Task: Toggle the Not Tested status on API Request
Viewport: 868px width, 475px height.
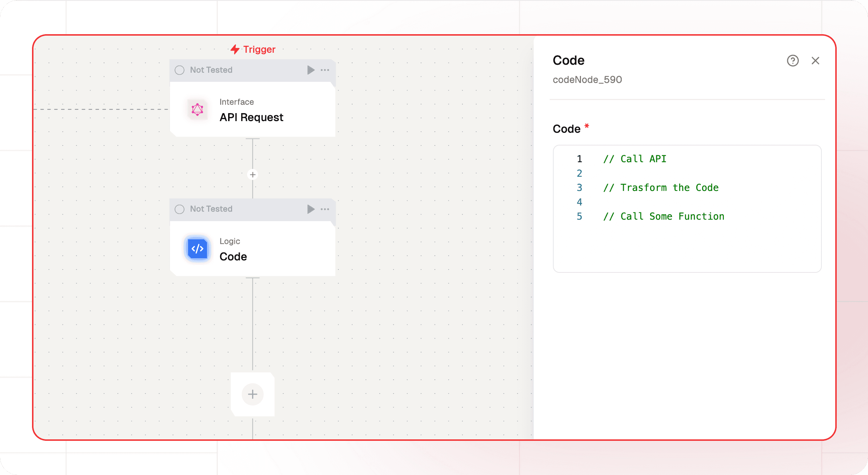Action: (x=180, y=70)
